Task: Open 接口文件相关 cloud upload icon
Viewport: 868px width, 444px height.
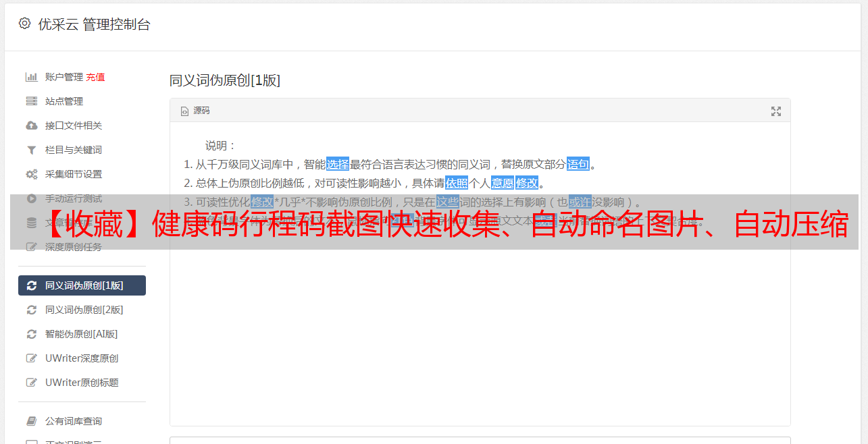Action: point(31,126)
